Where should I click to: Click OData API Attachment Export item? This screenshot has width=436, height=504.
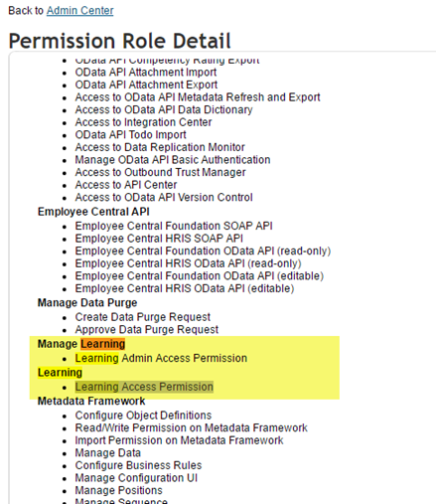tap(146, 84)
